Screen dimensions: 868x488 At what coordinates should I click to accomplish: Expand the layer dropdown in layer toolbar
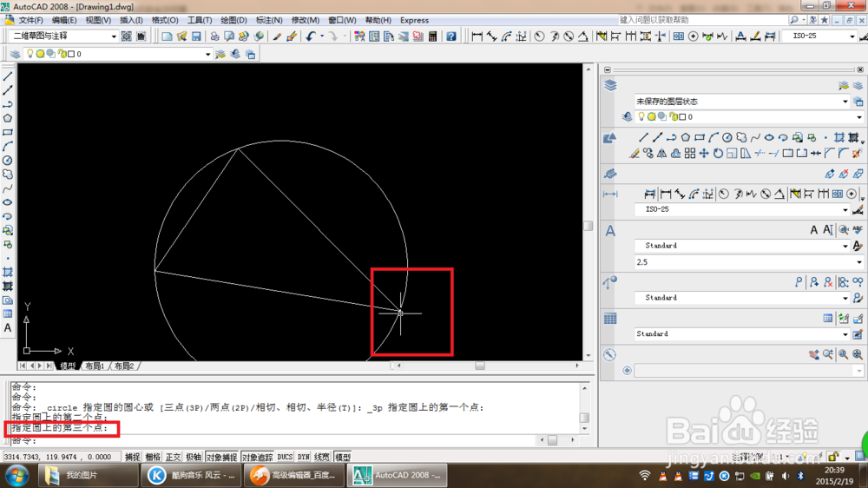click(x=207, y=54)
